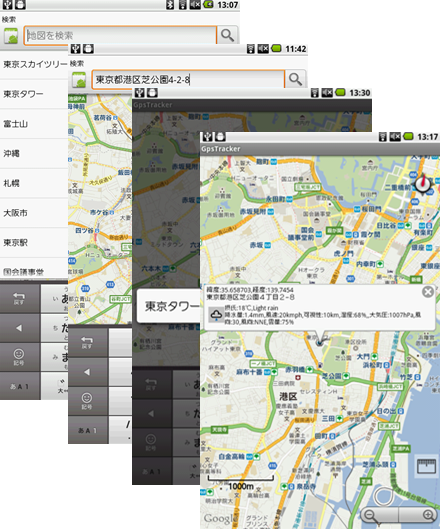Click the 港区 label on the front map
Screen dimensions: 440x529
coord(288,396)
